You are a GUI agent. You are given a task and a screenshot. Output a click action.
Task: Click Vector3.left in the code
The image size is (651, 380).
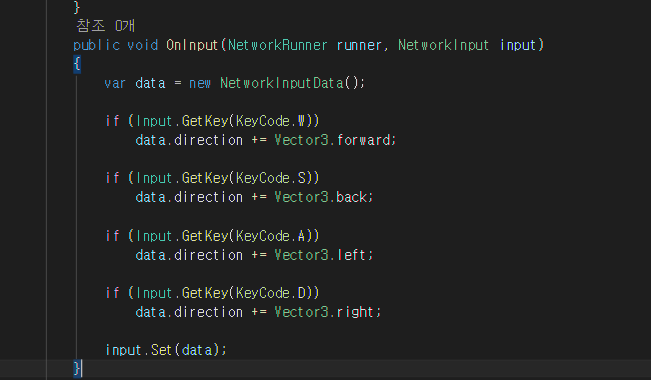(x=321, y=255)
